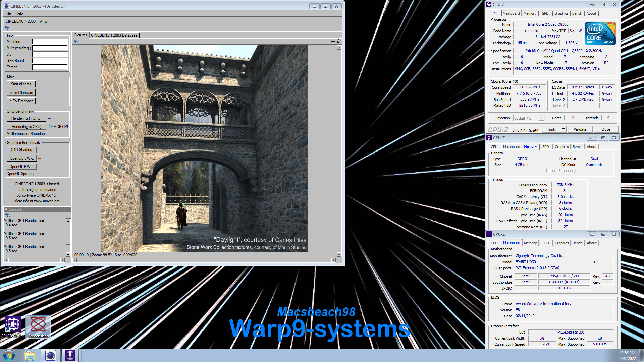This screenshot has width=644, height=362.
Task: Open the Tools dropdown arrow in CPU-Z
Action: click(x=563, y=129)
